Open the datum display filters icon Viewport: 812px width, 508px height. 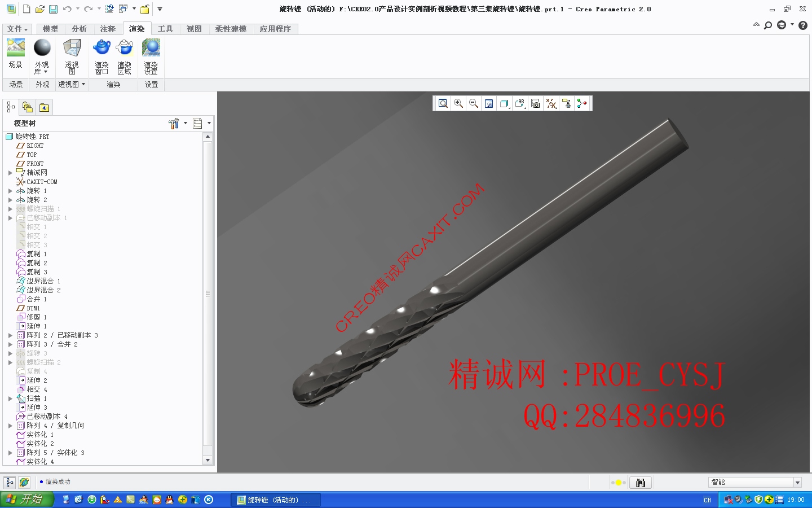pos(551,103)
